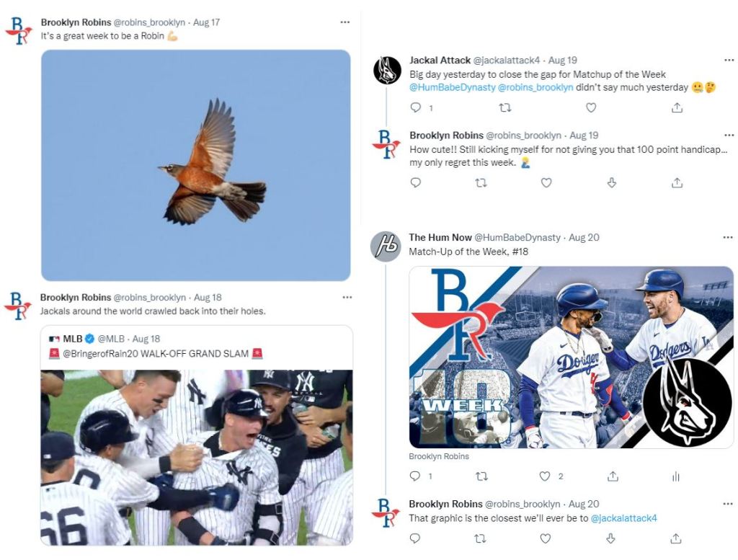738x560 pixels.
Task: Share Brooklyn Robins' Aug 20 tweet
Action: coord(676,538)
